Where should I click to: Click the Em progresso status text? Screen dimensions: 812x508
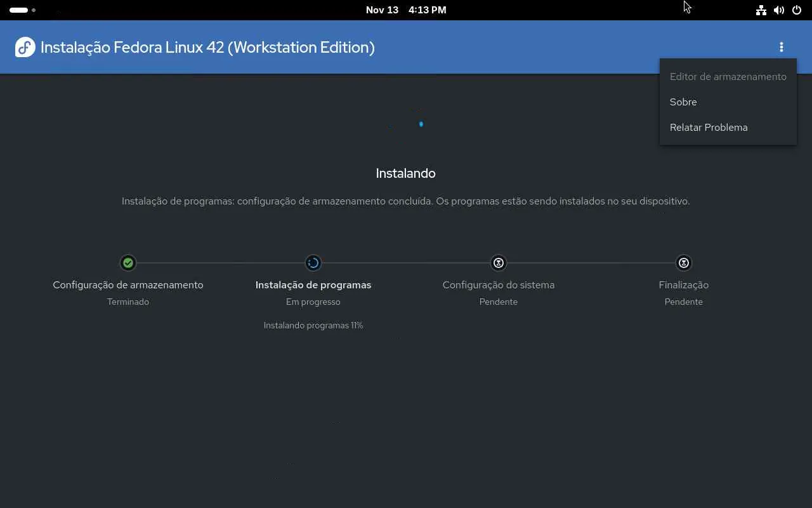[x=313, y=302]
